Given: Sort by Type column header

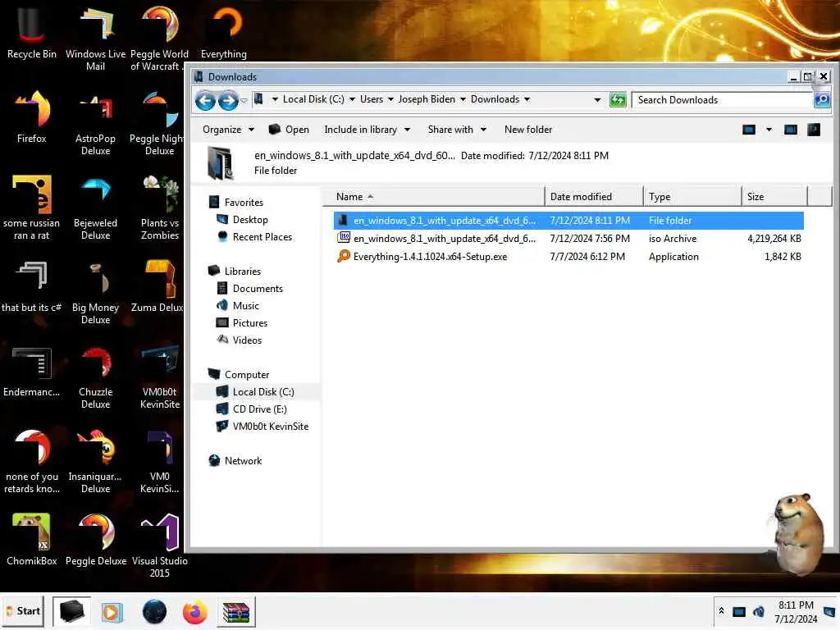Looking at the screenshot, I should click(x=692, y=197).
